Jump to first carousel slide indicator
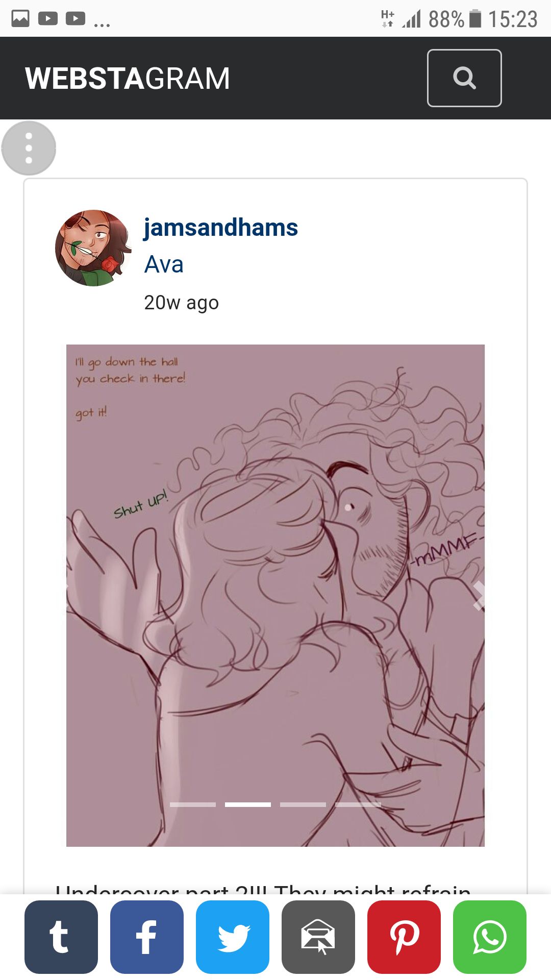The width and height of the screenshot is (551, 980). tap(193, 804)
